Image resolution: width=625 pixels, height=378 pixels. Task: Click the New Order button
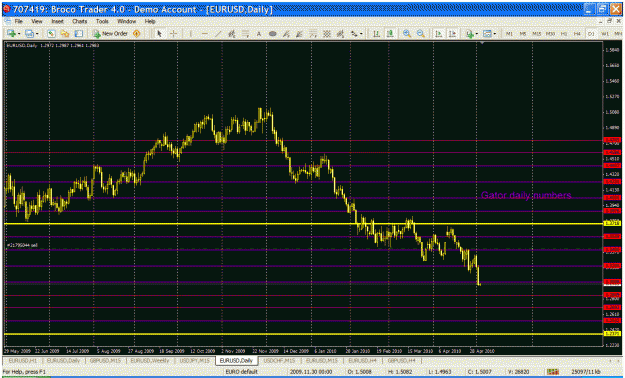tap(110, 34)
